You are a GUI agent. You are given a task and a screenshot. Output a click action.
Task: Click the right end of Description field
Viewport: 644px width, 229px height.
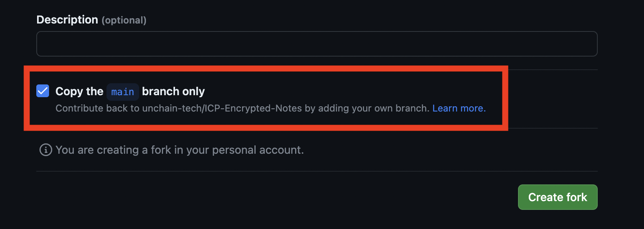point(586,44)
